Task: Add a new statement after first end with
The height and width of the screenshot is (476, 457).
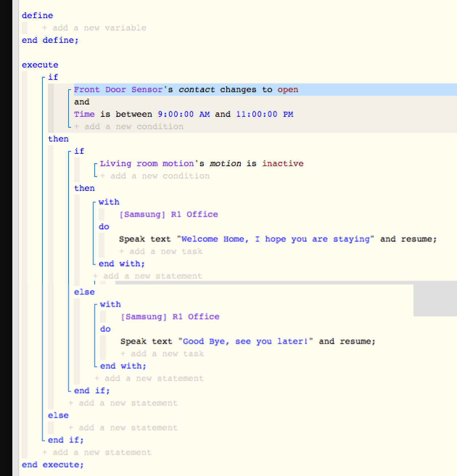Action: pyautogui.click(x=148, y=276)
